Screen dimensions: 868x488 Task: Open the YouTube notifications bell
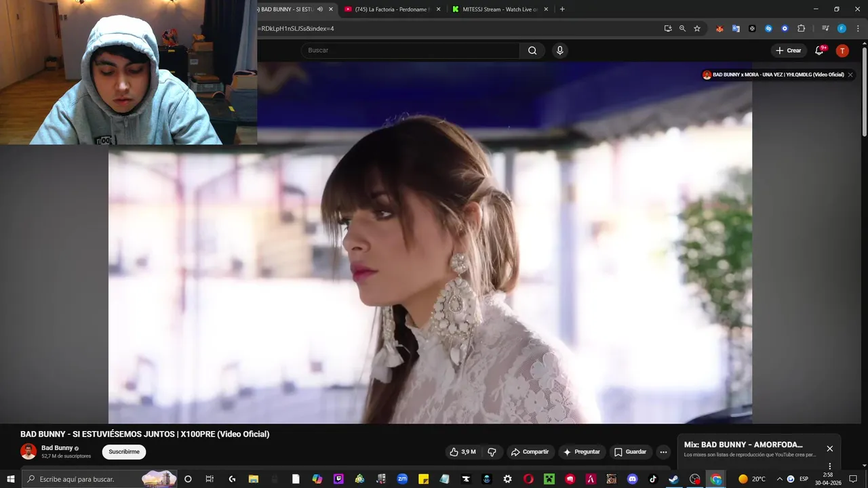click(819, 50)
